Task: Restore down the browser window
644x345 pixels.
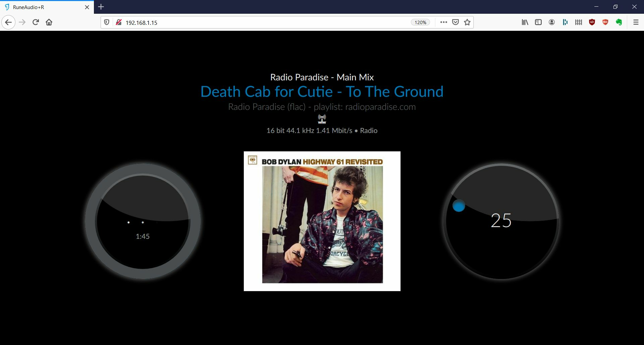Action: (x=615, y=7)
